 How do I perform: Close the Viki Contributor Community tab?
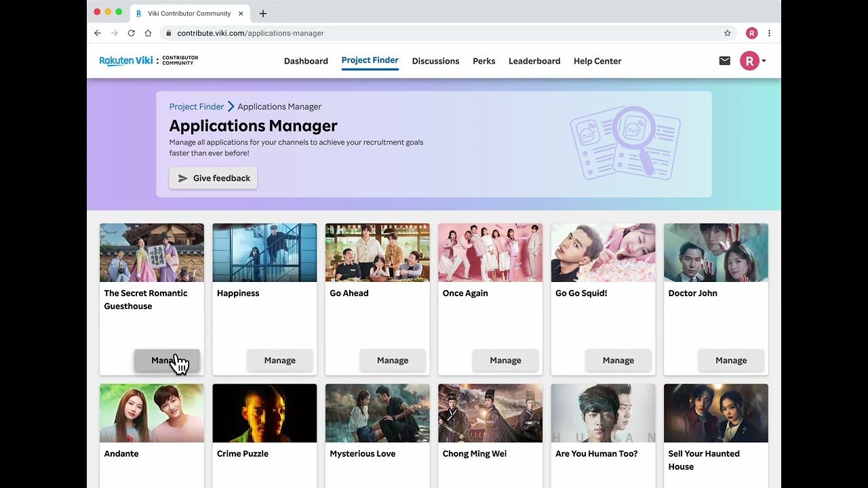coord(241,14)
